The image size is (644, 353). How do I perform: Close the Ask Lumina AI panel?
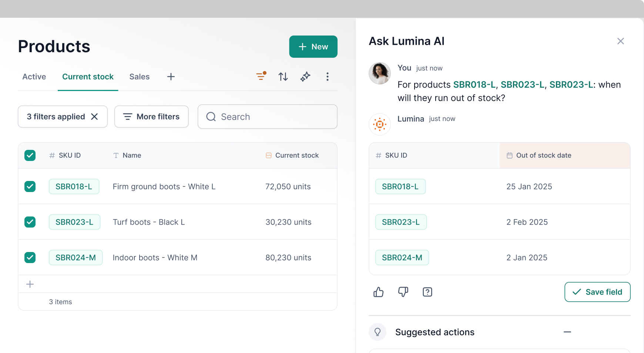(621, 41)
